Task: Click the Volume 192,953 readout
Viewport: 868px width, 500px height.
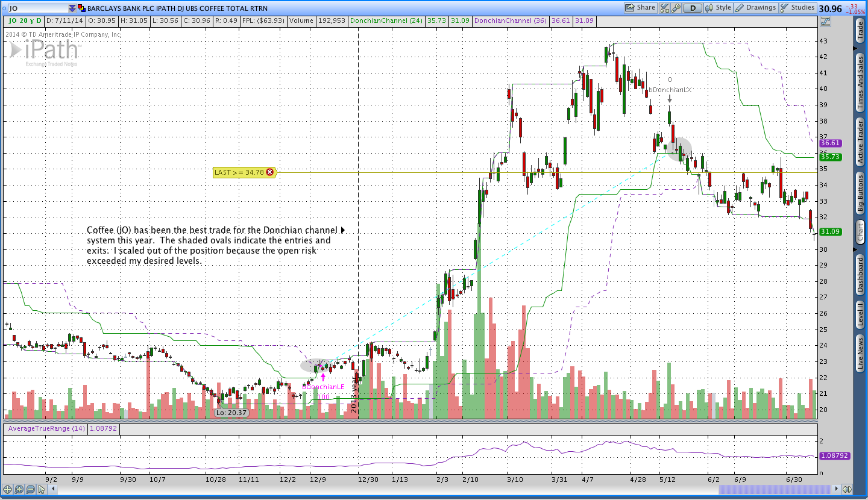Action: click(x=318, y=20)
